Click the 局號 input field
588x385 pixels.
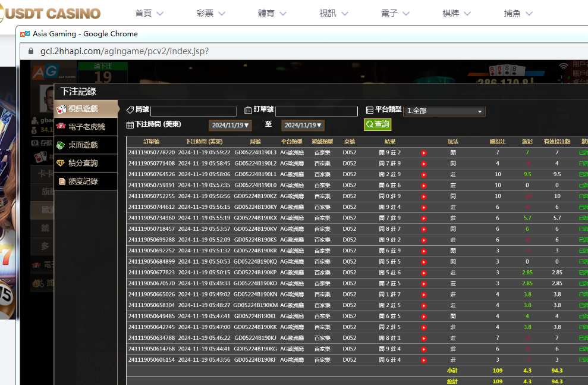coord(193,111)
